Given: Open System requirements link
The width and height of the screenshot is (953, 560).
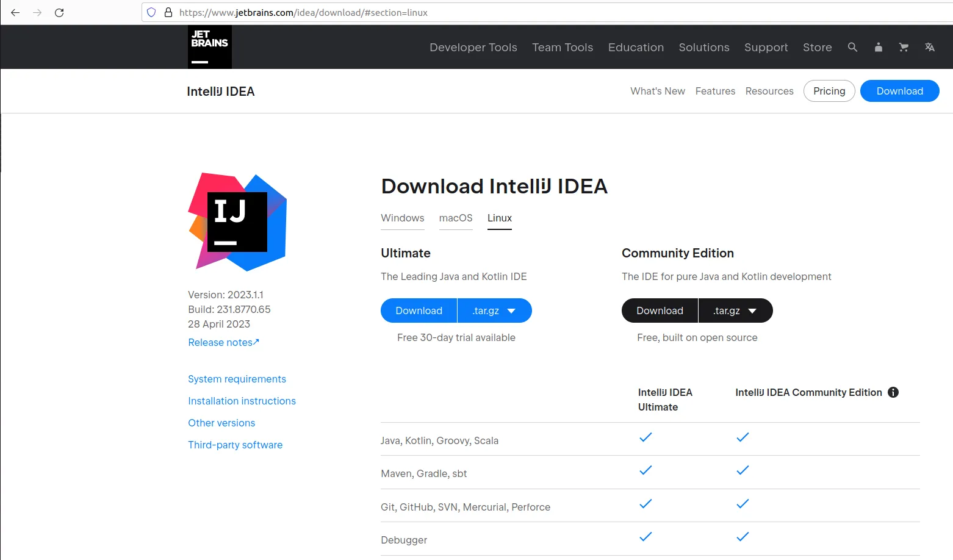Looking at the screenshot, I should [237, 379].
